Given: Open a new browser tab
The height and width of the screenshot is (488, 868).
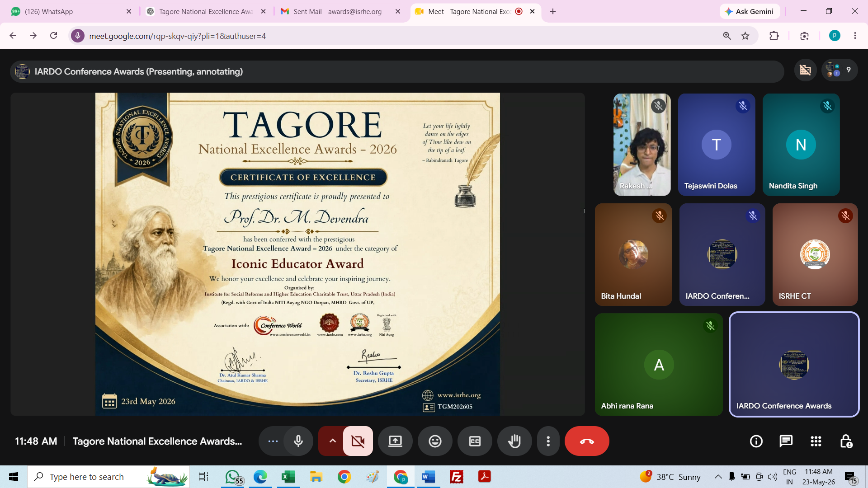Looking at the screenshot, I should [x=553, y=11].
